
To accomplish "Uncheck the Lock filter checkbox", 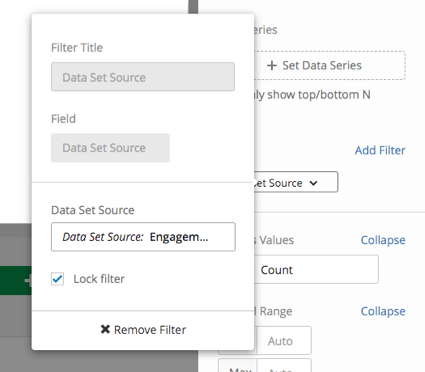I will [x=57, y=279].
